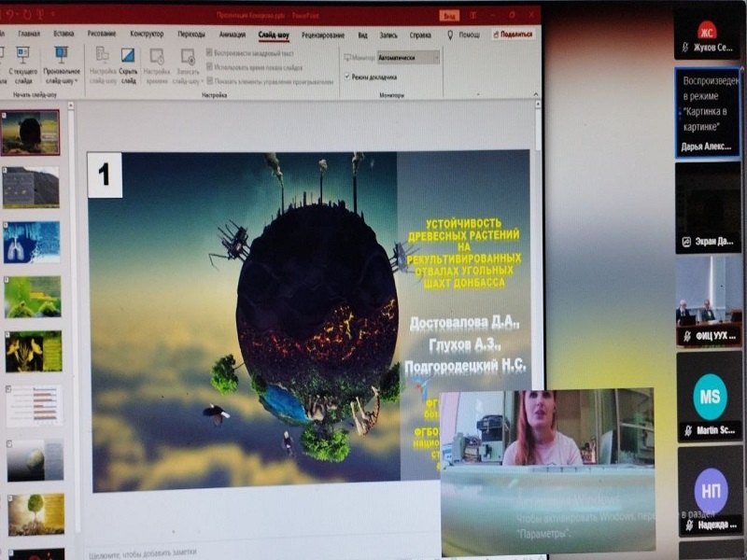Click Martin Sc... muted microphone icon
The height and width of the screenshot is (560, 747).
[688, 430]
